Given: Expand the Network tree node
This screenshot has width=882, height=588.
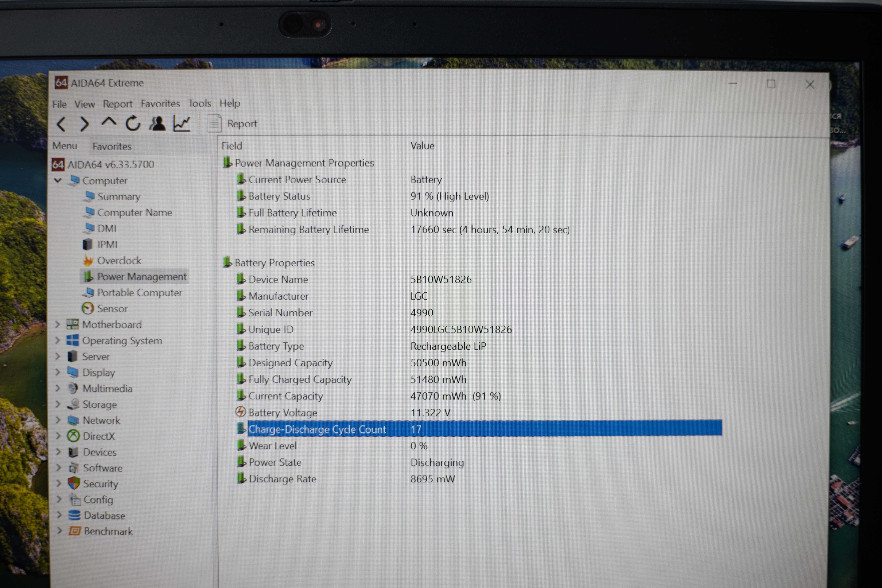Looking at the screenshot, I should 58,420.
